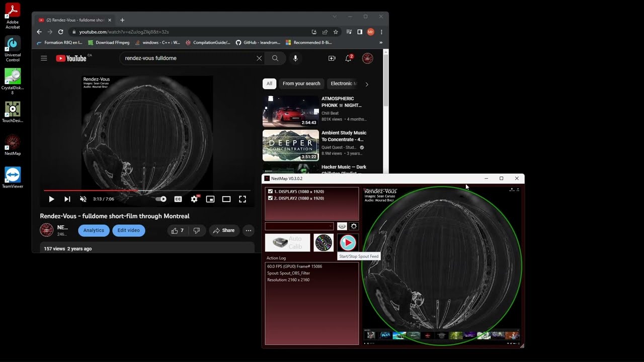Click the rendez-vous fulldome search field
The image size is (644, 362).
click(189, 58)
